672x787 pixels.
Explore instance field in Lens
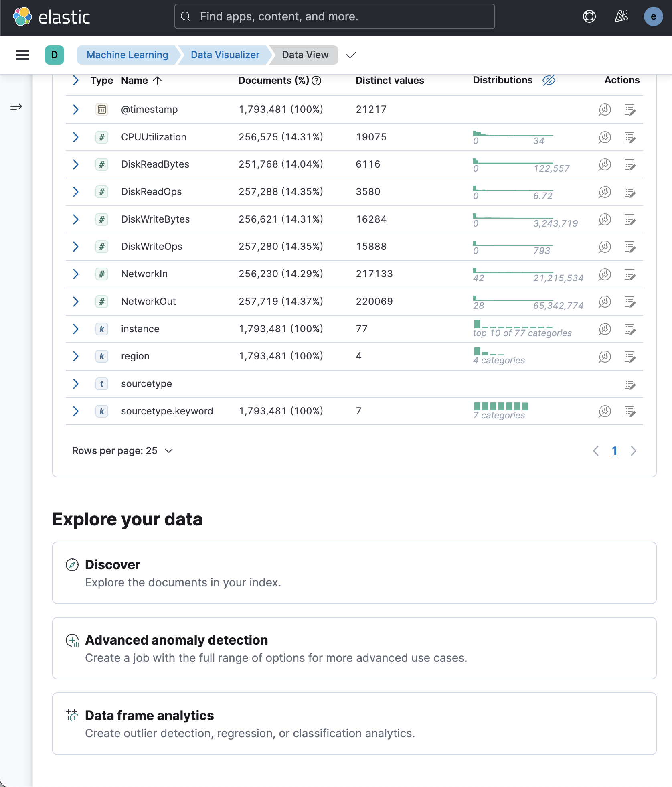coord(605,329)
